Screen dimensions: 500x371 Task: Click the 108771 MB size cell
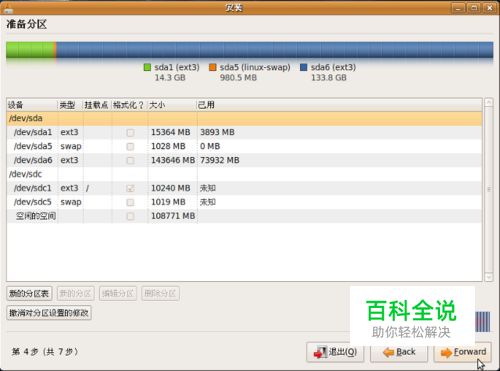click(173, 216)
